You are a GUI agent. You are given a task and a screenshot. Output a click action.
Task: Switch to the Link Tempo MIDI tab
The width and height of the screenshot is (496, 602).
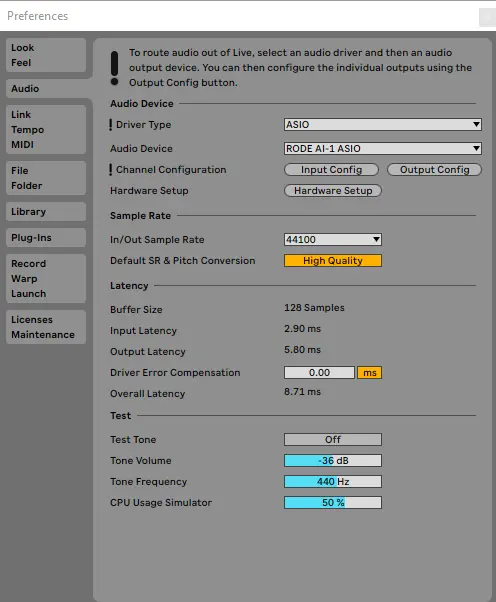[x=46, y=129]
